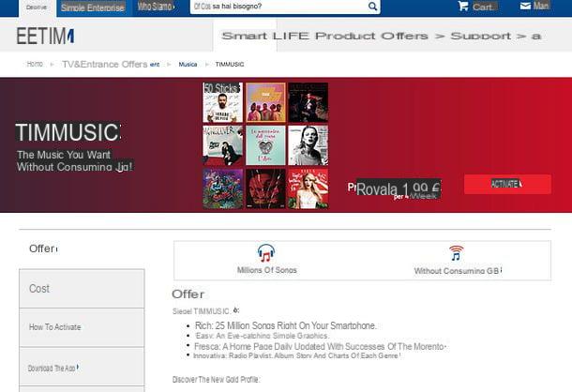Image resolution: width=572 pixels, height=392 pixels.
Task: Click the 'Fresca: A Home Page' bullet
Action: (319, 346)
